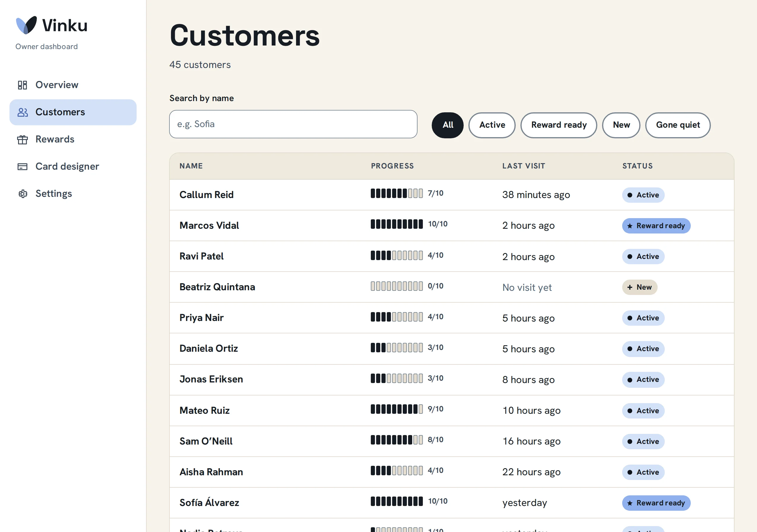Select the Sam O'Neill name
757x532 pixels.
point(206,441)
